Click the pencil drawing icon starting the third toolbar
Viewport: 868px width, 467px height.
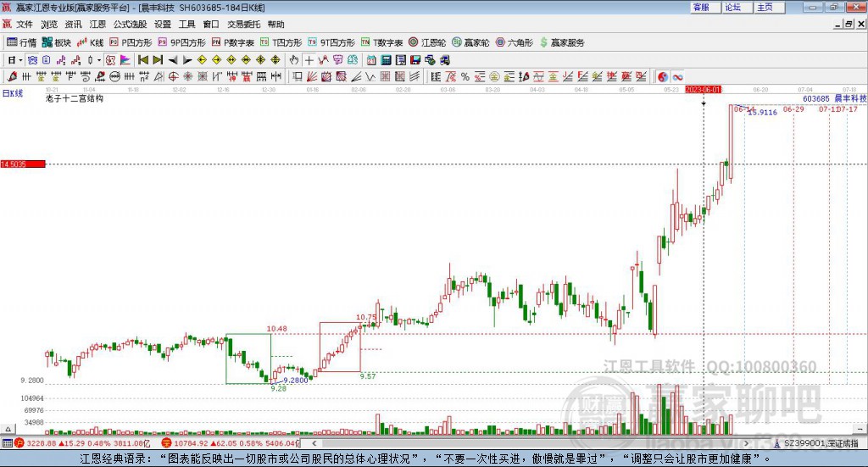point(12,77)
